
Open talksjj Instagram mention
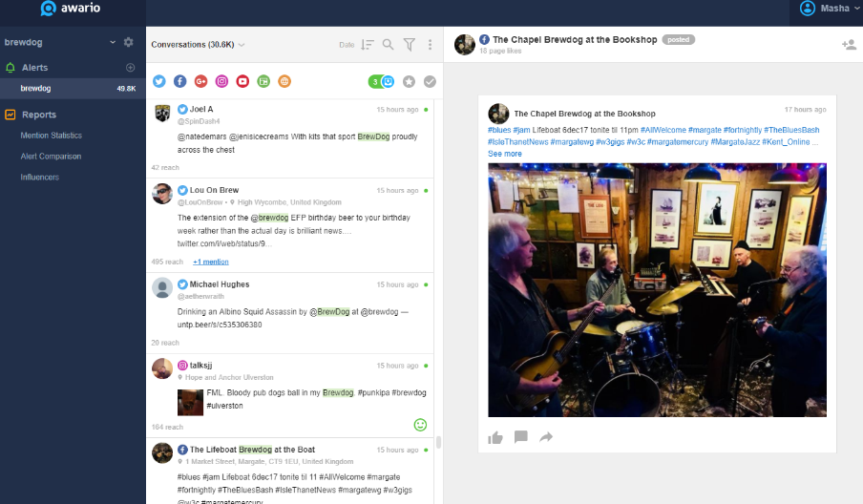(290, 395)
